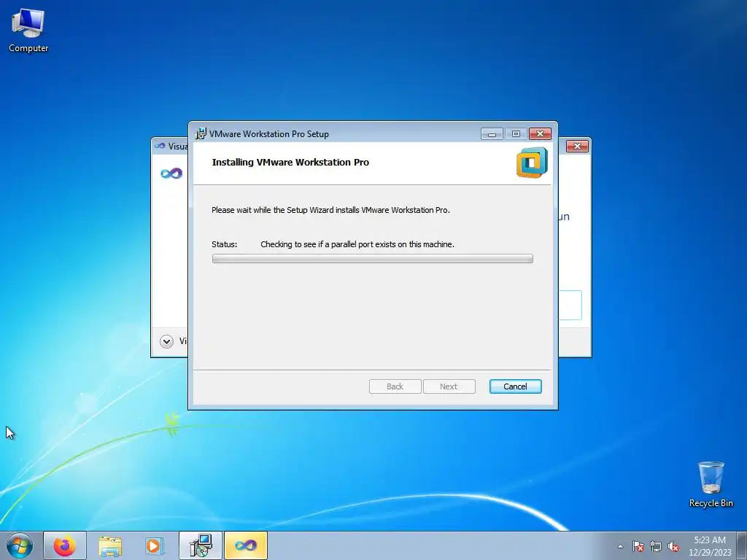Open the muted volume tray icon
This screenshot has height=560, width=747.
click(x=673, y=546)
